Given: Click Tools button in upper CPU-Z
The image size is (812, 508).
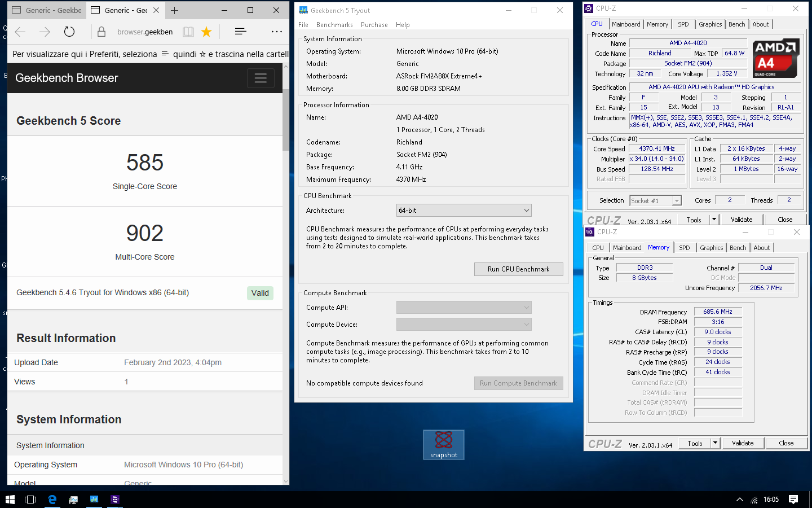Looking at the screenshot, I should [x=694, y=220].
